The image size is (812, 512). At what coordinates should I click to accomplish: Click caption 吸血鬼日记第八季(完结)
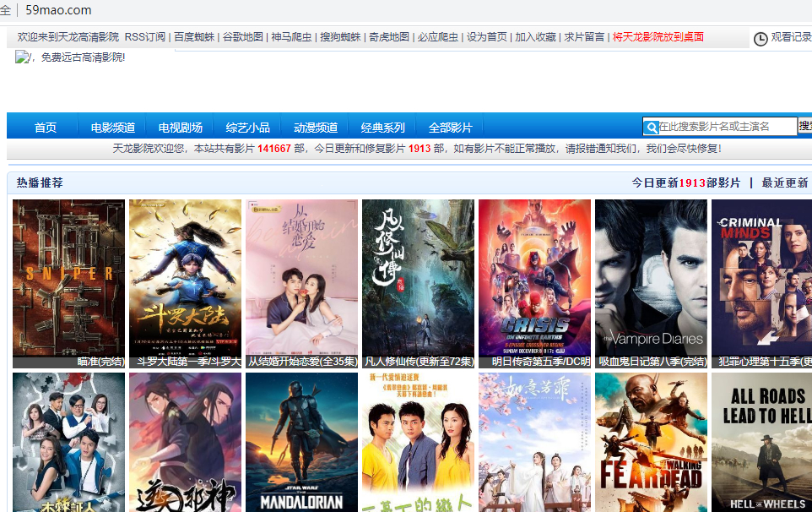652,362
